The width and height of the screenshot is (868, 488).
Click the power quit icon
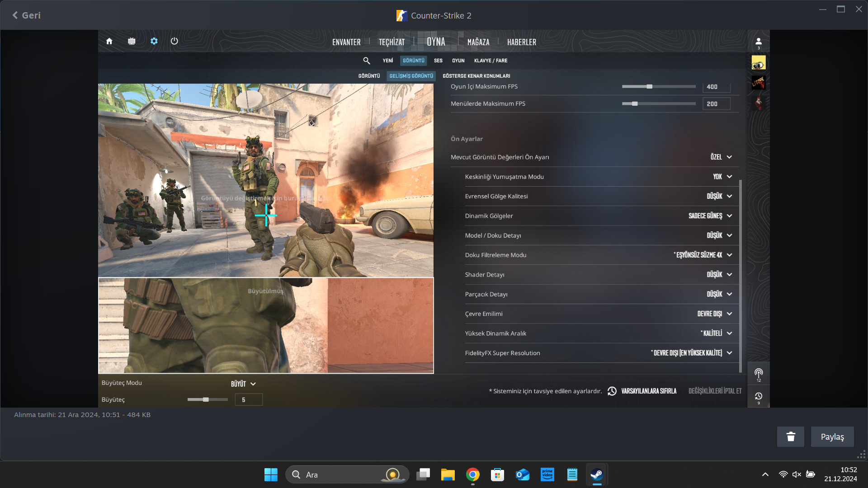[x=175, y=41]
